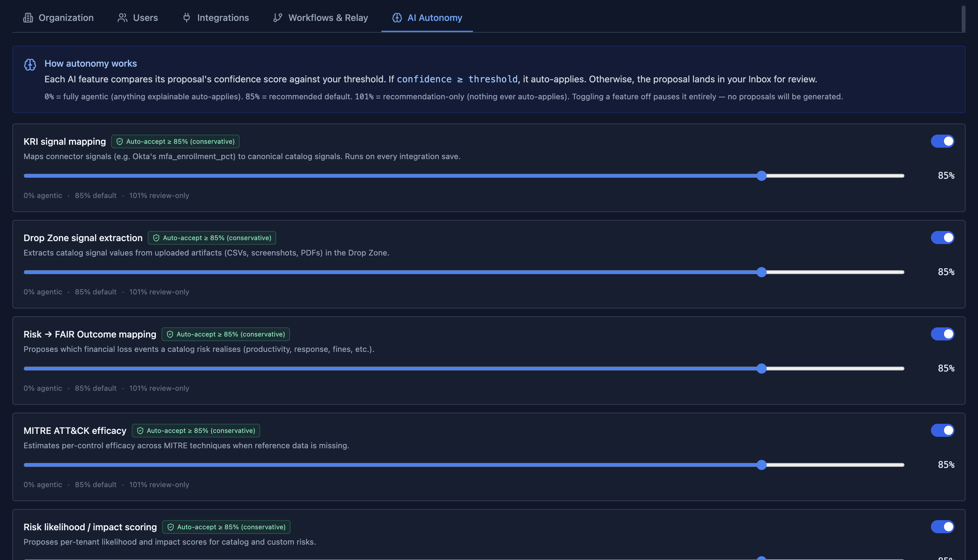Open the Integrations tab

[x=215, y=18]
